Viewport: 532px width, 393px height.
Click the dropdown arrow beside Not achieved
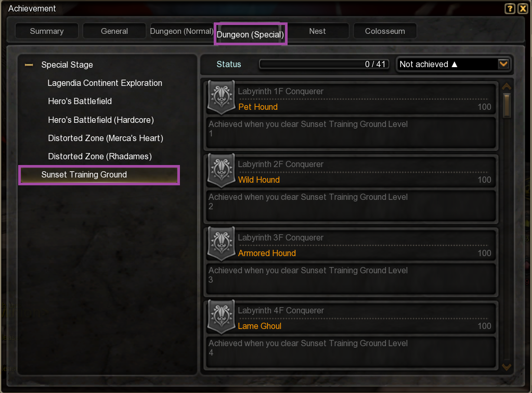click(x=503, y=64)
